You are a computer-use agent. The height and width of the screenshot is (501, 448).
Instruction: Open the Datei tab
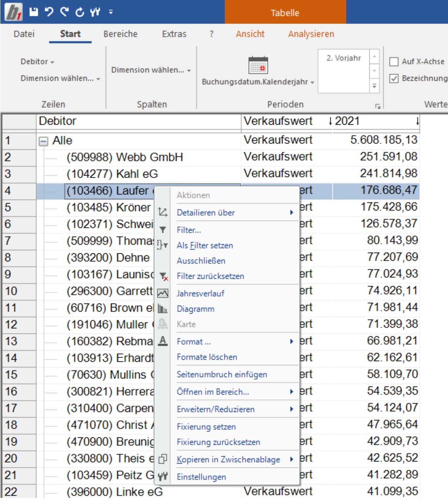click(x=24, y=34)
